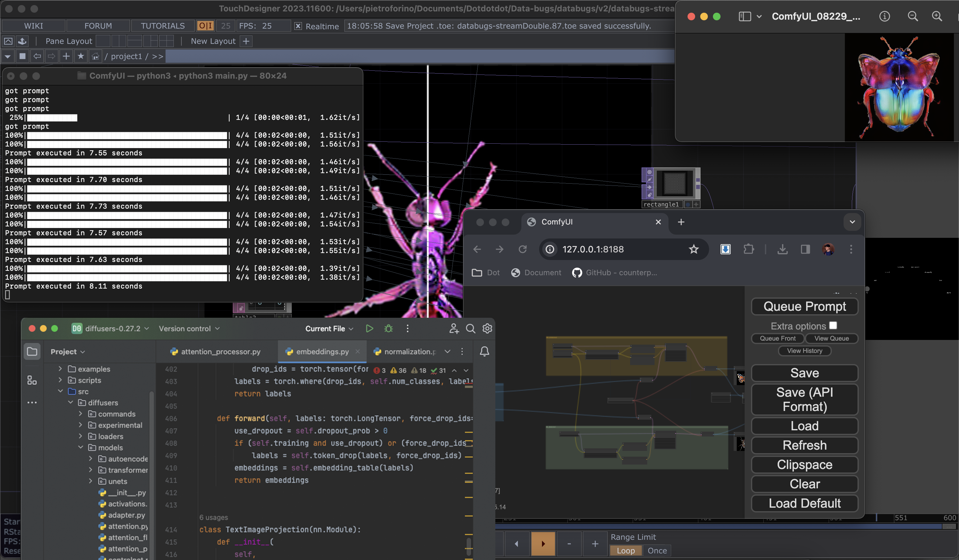Open browser Extensions puzzle icon
The image size is (959, 560).
tap(748, 249)
